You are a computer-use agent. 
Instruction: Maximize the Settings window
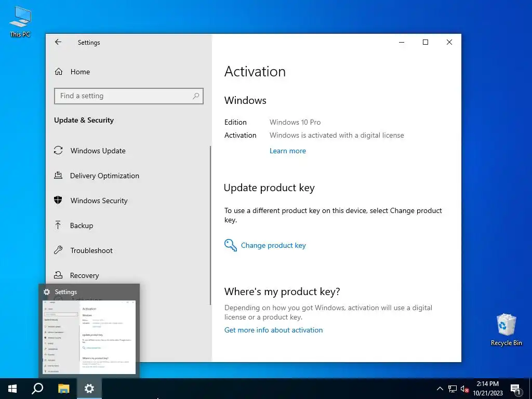point(425,42)
